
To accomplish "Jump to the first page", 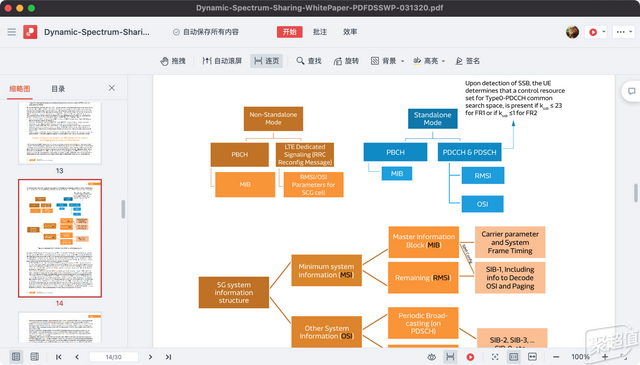I will click(x=59, y=357).
